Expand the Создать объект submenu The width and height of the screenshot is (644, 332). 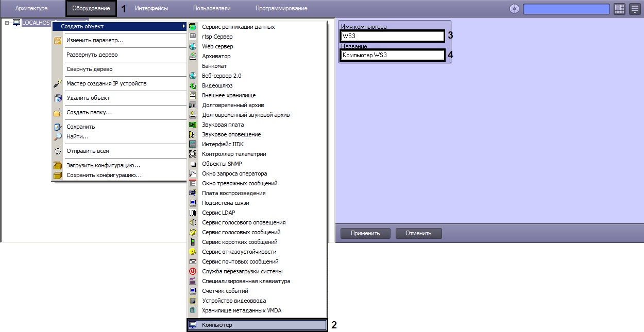click(x=118, y=26)
